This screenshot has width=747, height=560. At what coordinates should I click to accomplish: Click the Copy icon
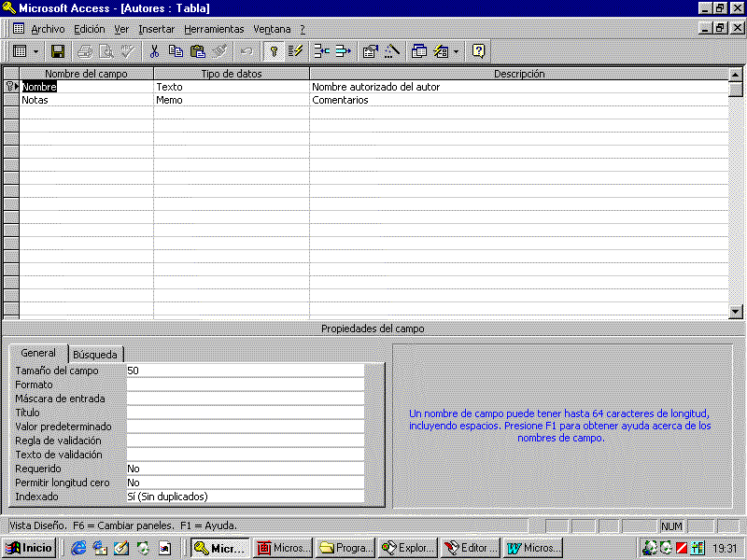tap(176, 51)
